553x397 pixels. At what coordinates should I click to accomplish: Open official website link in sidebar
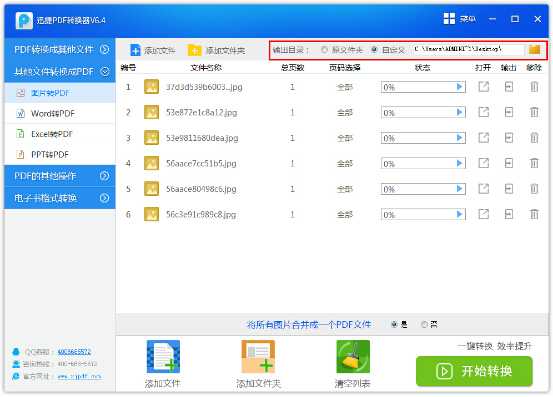[x=79, y=376]
